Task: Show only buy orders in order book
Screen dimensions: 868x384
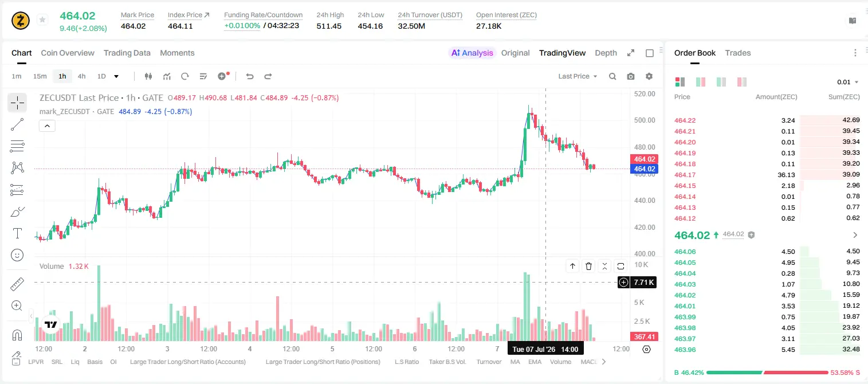Action: [721, 82]
